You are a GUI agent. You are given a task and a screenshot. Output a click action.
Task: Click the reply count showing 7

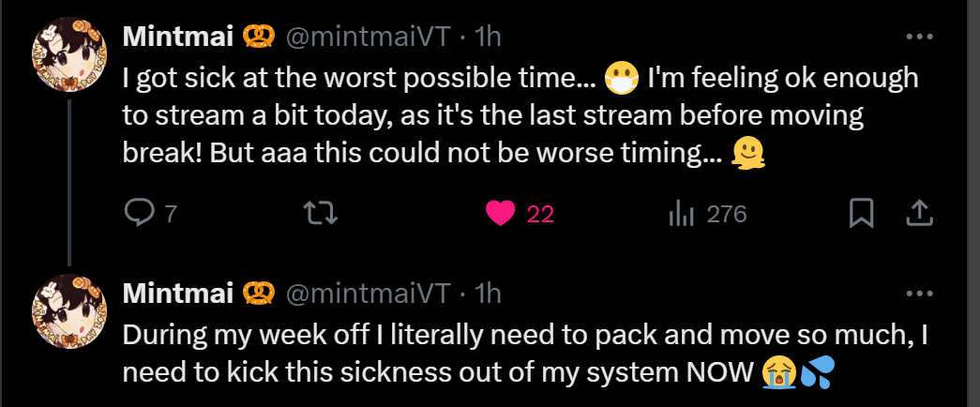[x=171, y=215]
